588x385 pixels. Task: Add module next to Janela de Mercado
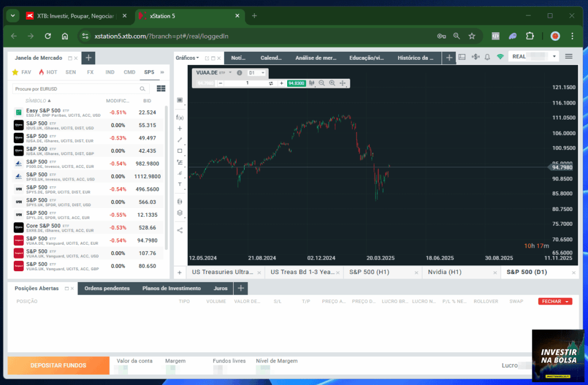(x=88, y=58)
